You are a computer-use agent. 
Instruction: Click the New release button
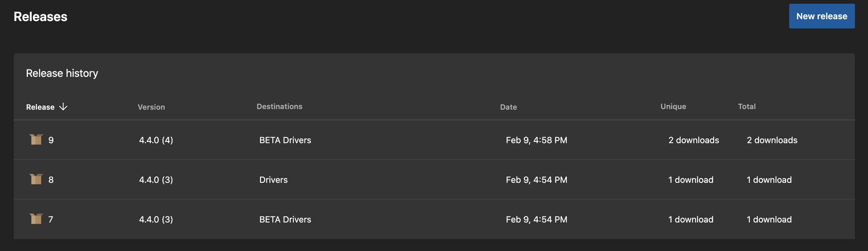point(822,16)
